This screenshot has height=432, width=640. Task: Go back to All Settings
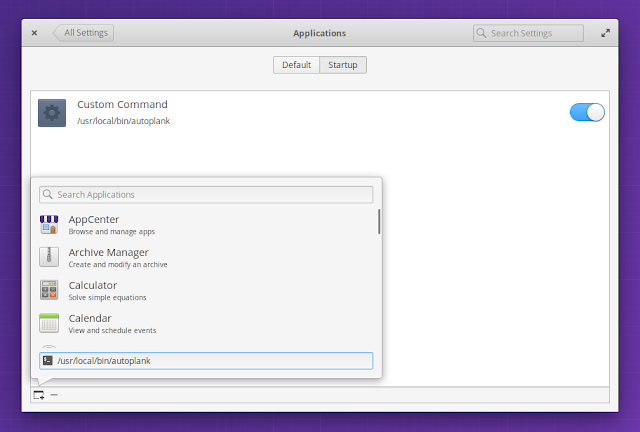(x=84, y=33)
